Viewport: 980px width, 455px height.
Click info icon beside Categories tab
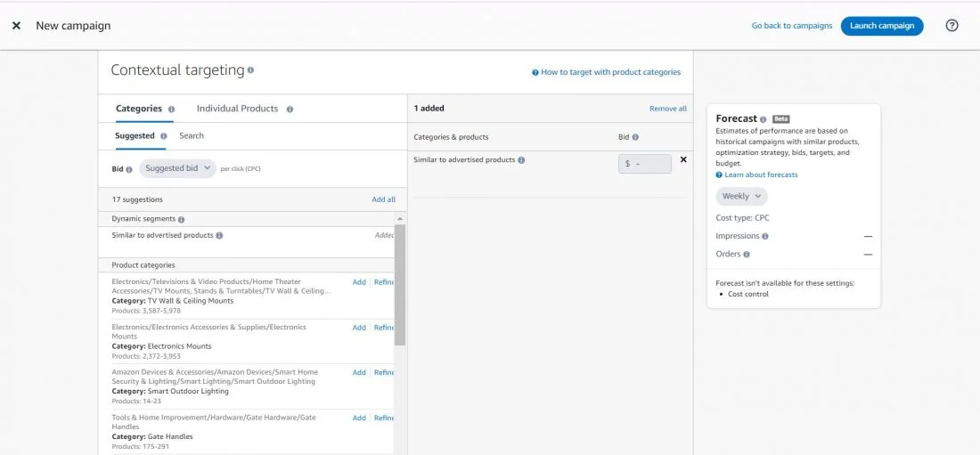click(172, 110)
